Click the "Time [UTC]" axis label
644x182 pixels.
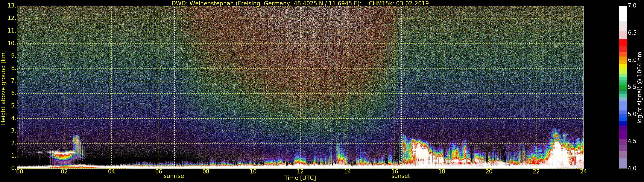tap(300, 178)
